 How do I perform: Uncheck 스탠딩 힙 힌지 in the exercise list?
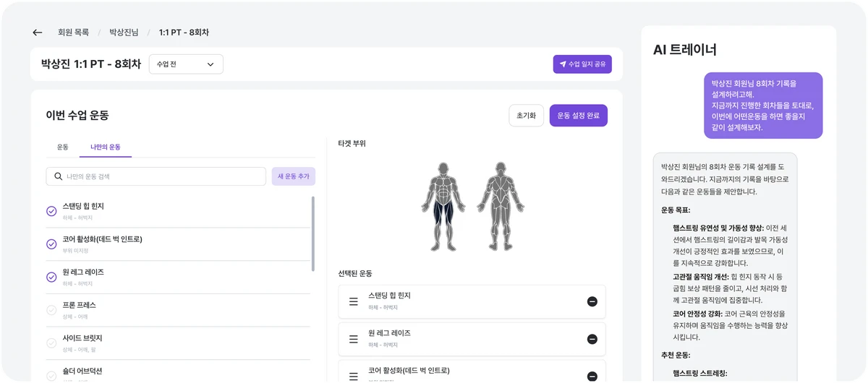tap(51, 211)
